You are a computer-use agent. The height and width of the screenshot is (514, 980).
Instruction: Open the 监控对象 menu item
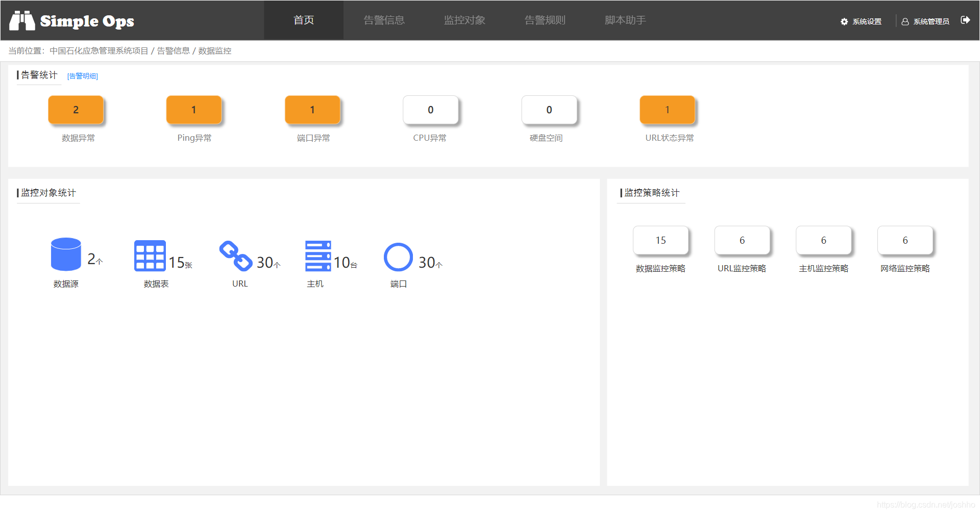464,20
